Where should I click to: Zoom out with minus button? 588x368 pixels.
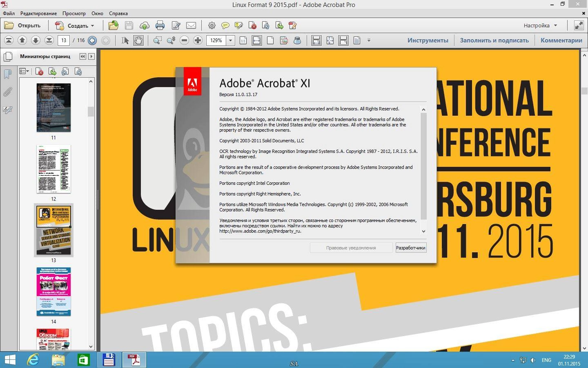click(x=185, y=40)
